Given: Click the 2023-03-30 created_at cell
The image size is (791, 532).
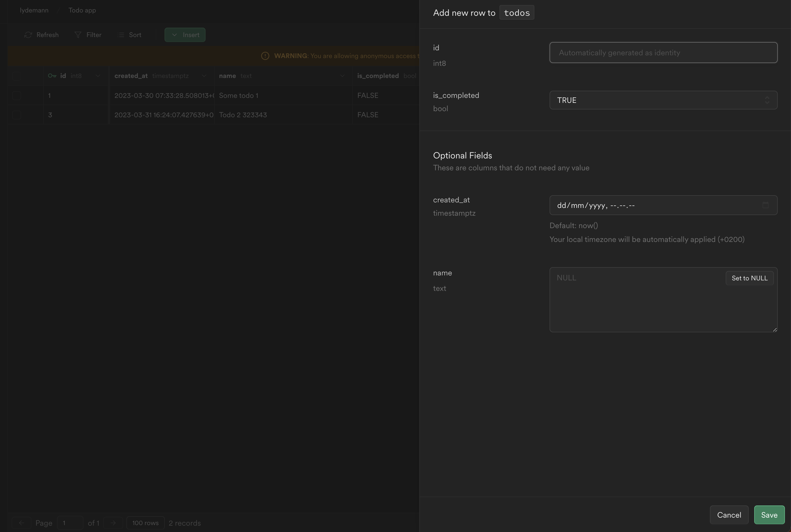Looking at the screenshot, I should (x=162, y=95).
